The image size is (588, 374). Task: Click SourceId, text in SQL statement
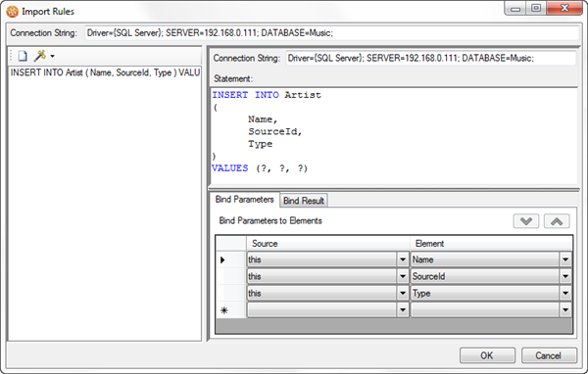point(274,131)
